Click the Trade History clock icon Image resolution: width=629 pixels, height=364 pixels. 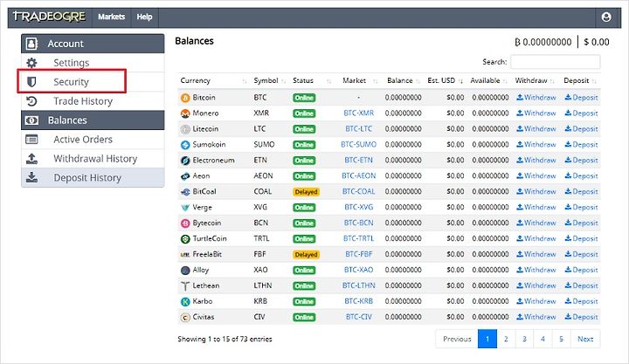click(x=31, y=101)
